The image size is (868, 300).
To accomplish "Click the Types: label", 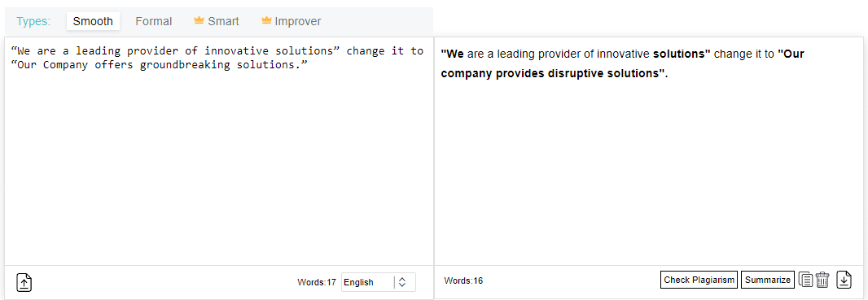I will pos(33,22).
